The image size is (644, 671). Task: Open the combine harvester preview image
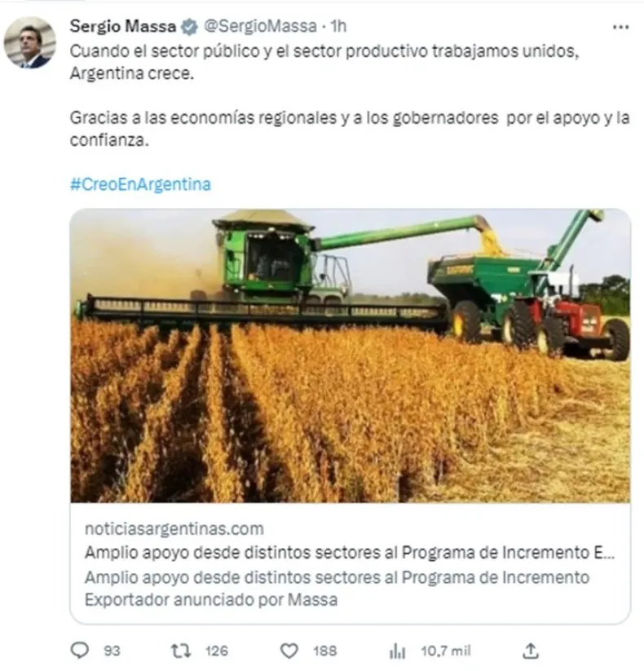(x=350, y=355)
